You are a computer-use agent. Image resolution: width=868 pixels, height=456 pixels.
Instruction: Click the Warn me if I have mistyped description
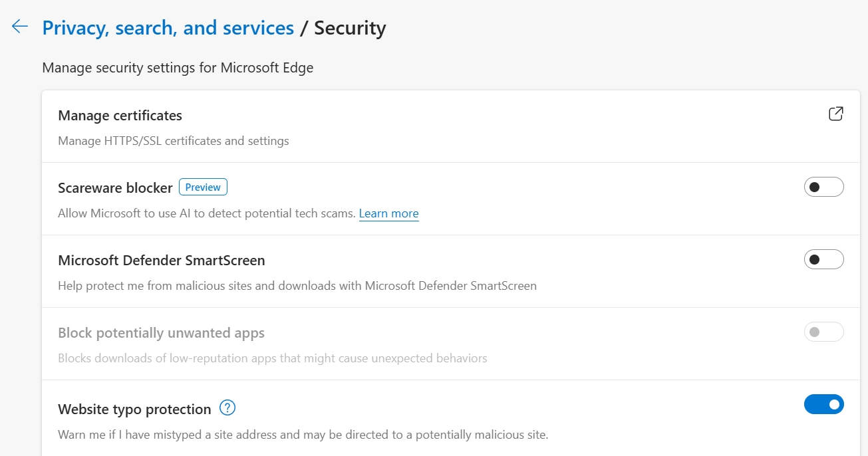303,435
